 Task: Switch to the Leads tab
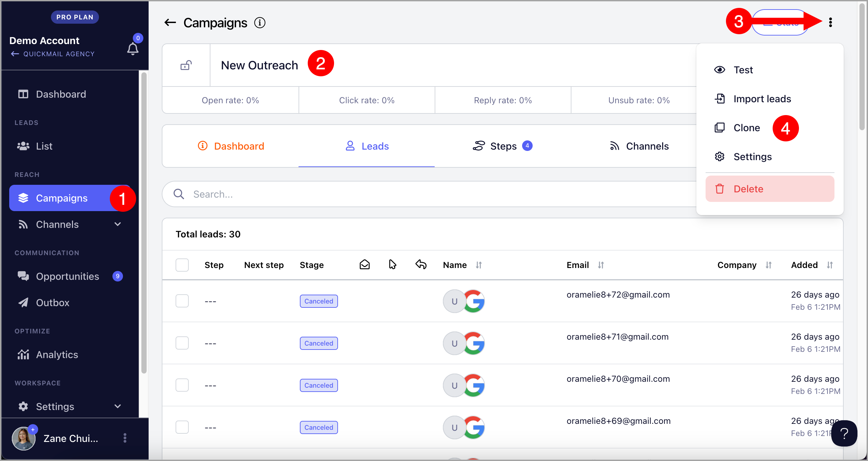(367, 146)
